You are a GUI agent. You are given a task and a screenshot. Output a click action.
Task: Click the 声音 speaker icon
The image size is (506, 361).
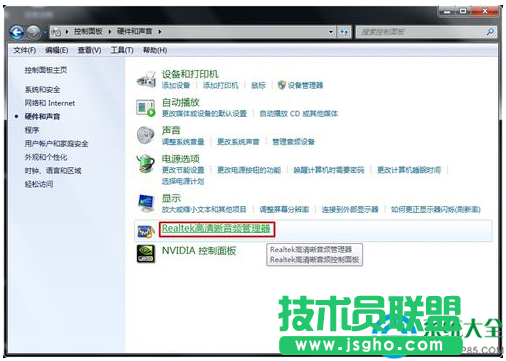coord(146,135)
